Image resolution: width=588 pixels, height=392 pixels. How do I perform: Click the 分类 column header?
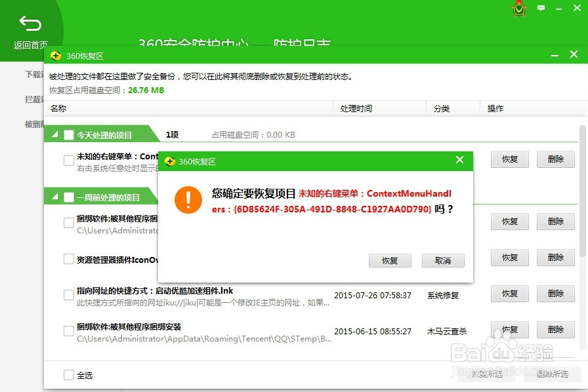coord(453,109)
